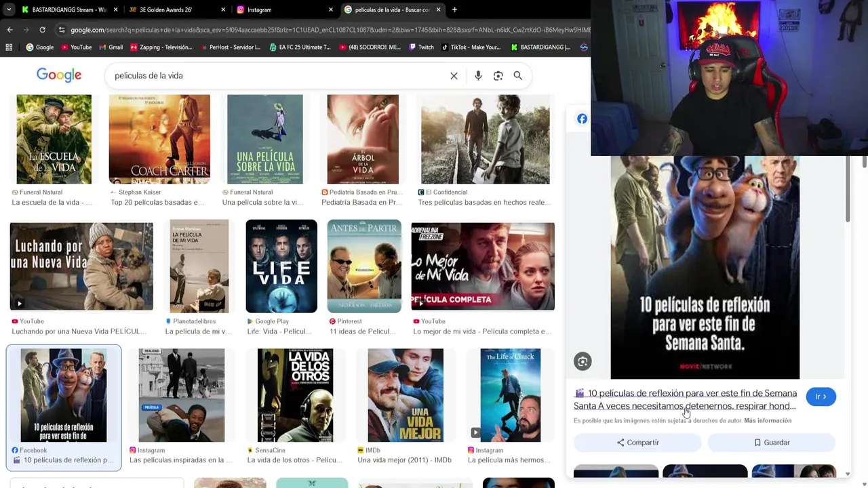Open the tab search dropdown arrow
Screen dimensions: 868x488
pyautogui.click(x=8, y=9)
